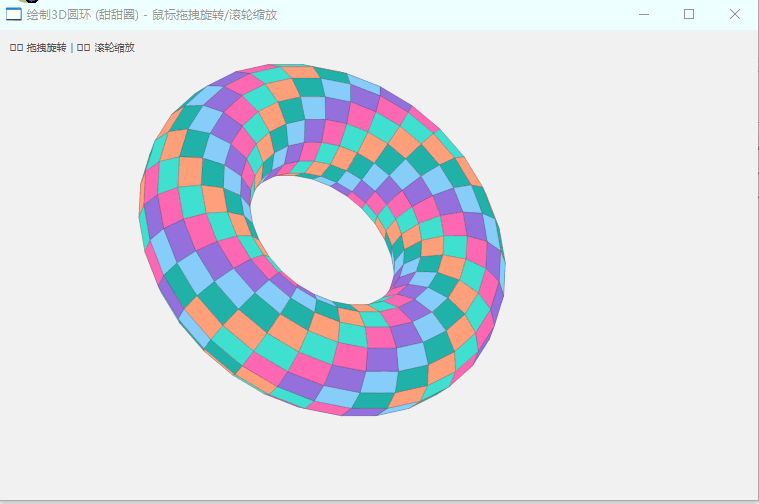Close the 3D torus window
This screenshot has height=504, width=759.
pos(735,14)
